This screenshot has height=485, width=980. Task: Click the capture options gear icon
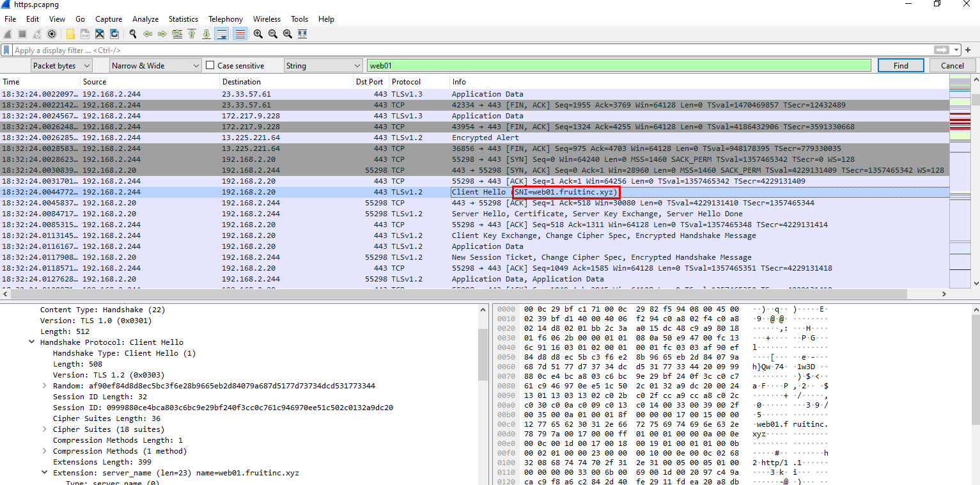[52, 34]
